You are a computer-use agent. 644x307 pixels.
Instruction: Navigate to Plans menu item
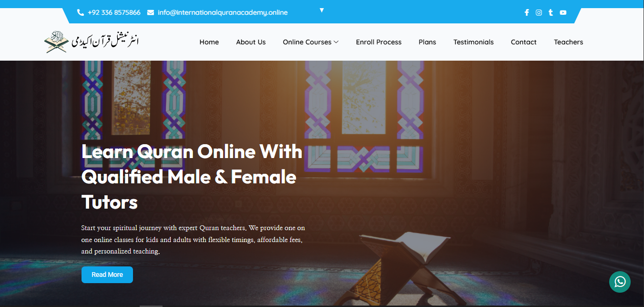tap(428, 42)
